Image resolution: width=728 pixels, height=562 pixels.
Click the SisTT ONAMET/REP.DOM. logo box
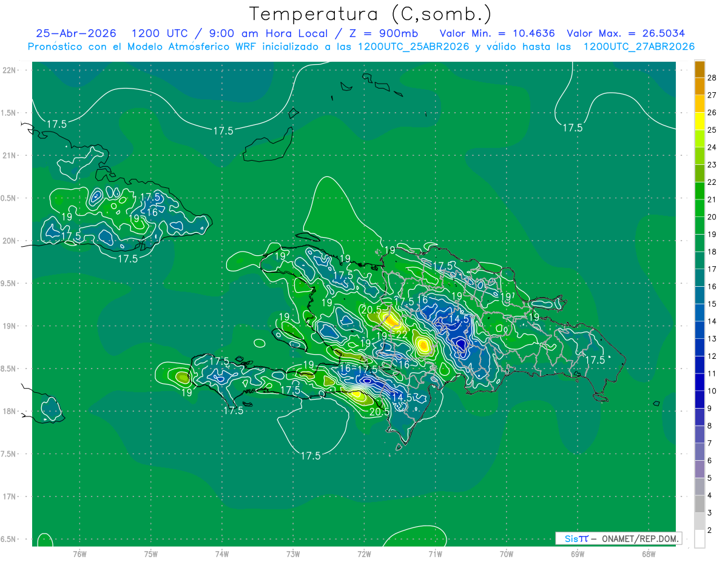pyautogui.click(x=618, y=538)
